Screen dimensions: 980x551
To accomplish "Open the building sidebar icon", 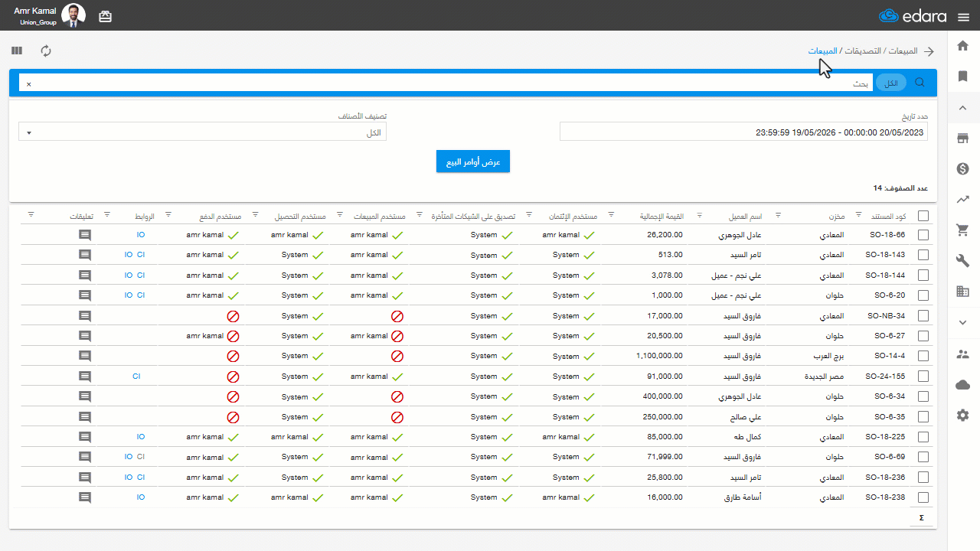I will tap(963, 291).
